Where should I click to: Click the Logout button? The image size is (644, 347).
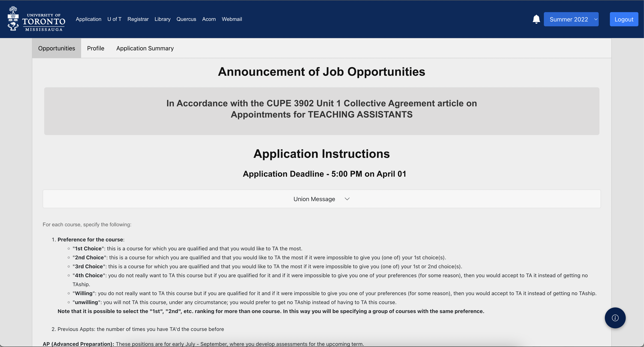624,19
